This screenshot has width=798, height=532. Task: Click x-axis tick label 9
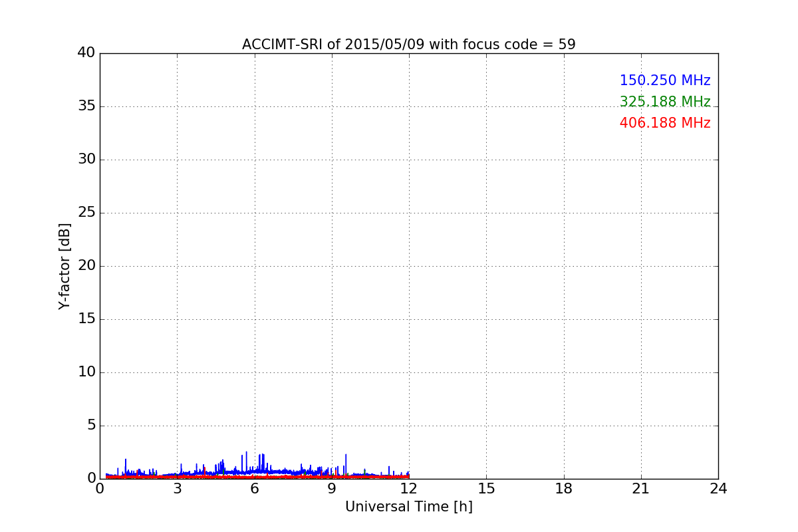coord(332,489)
